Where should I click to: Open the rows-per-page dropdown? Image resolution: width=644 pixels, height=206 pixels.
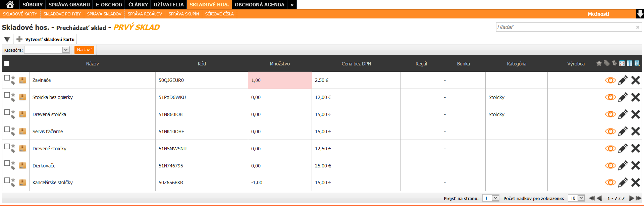tap(576, 198)
